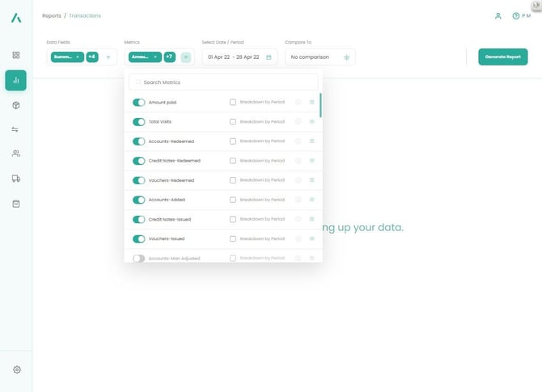The image size is (542, 392).
Task: Collapse the Metrics dropdown arrow
Action: coord(185,57)
